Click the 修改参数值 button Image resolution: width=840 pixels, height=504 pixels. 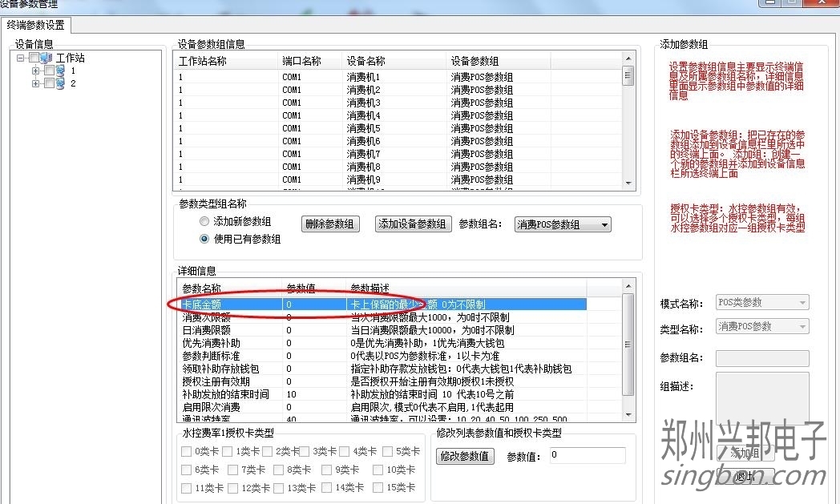pyautogui.click(x=465, y=456)
